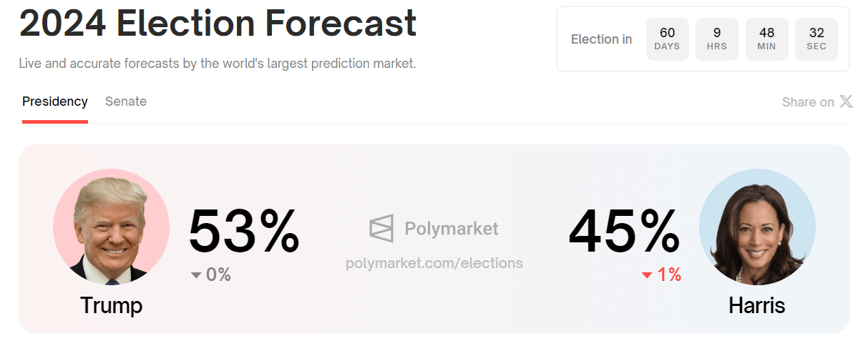Click the red down arrow beside Harris's 1%

click(647, 275)
